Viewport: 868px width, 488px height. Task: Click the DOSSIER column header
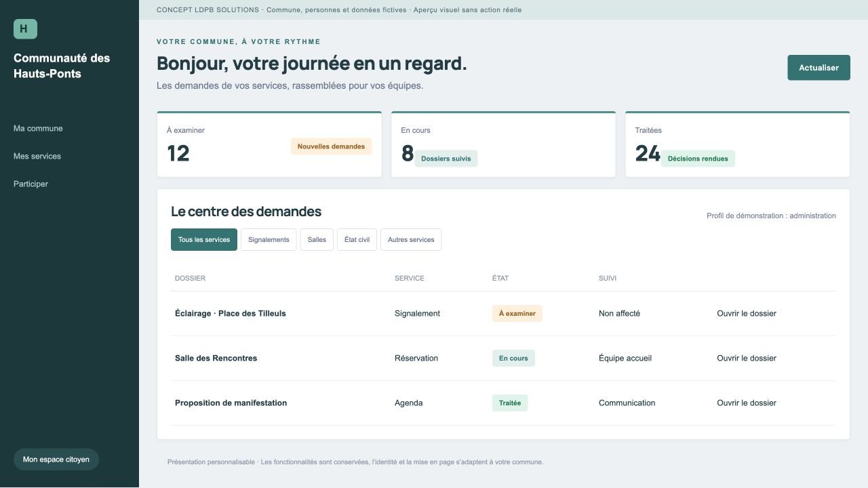click(190, 279)
